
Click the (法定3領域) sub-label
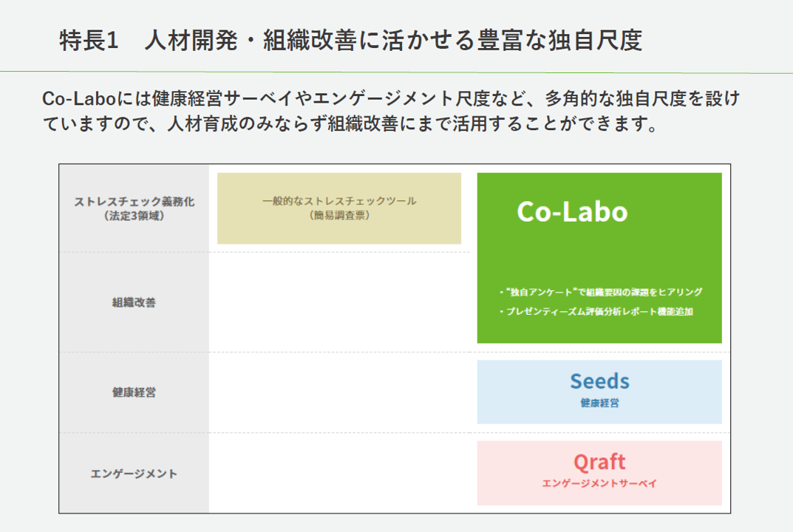coord(134,216)
